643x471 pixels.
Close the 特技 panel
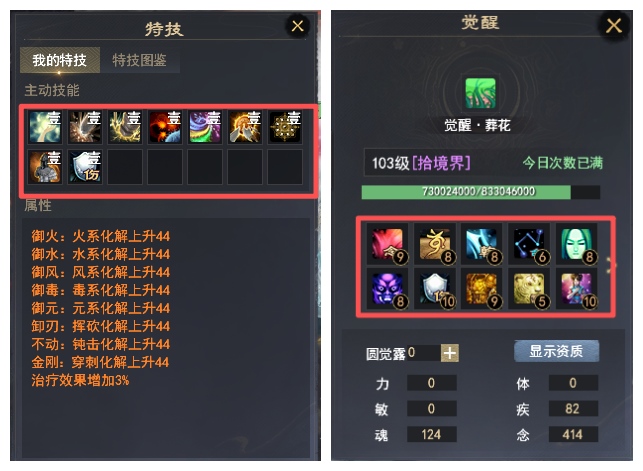(x=297, y=26)
